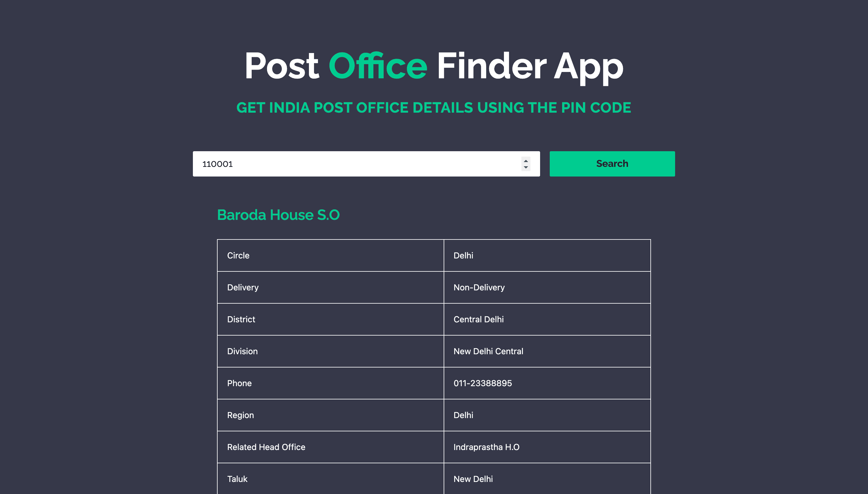Toggle the PIN code field spinner
Screen dimensions: 868x494
click(x=527, y=164)
